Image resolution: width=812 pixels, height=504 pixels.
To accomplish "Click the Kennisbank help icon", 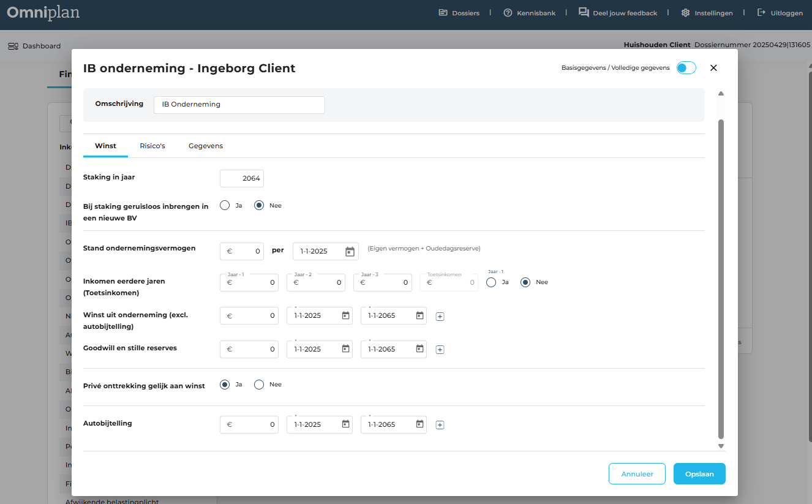I will click(x=508, y=13).
